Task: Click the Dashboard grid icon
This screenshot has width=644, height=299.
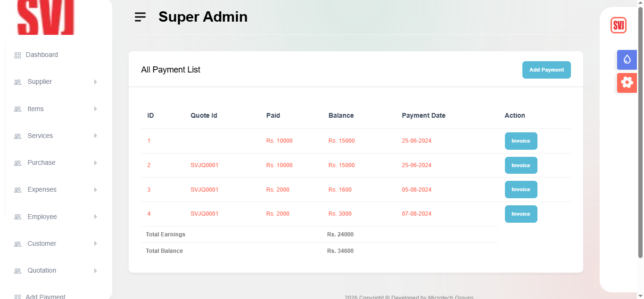Action: [x=18, y=55]
